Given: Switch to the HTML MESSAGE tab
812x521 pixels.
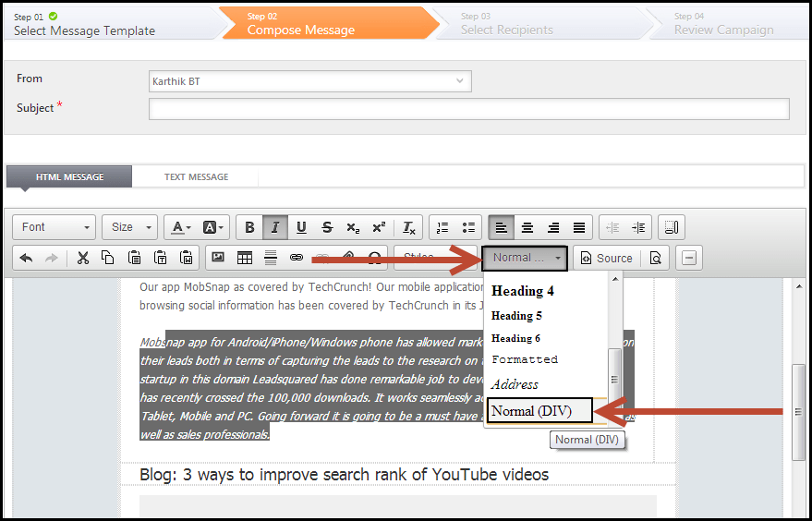Looking at the screenshot, I should pos(69,176).
